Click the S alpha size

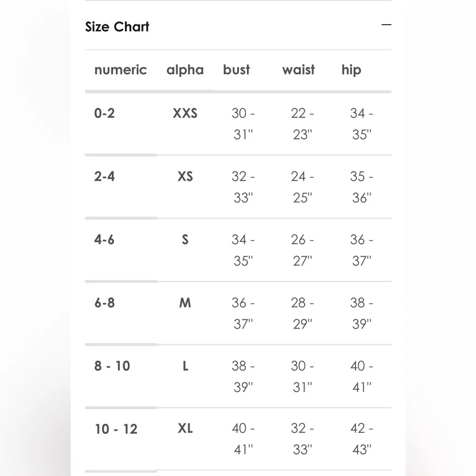[x=185, y=239]
